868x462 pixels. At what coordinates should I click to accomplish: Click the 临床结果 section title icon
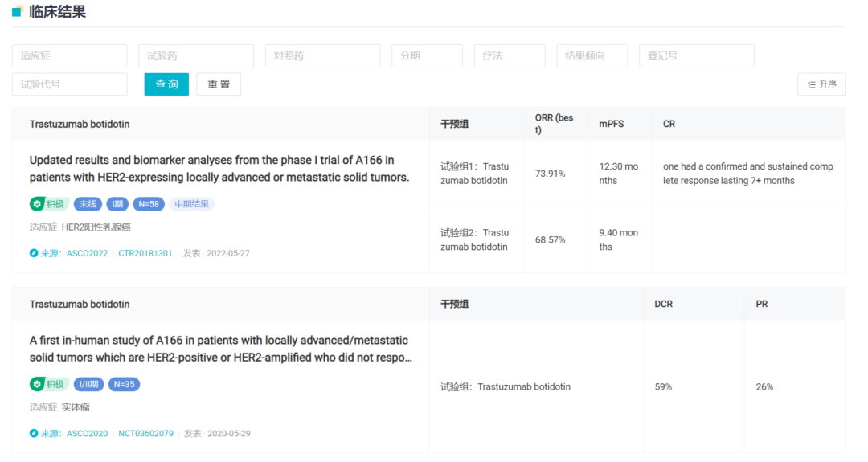[18, 12]
